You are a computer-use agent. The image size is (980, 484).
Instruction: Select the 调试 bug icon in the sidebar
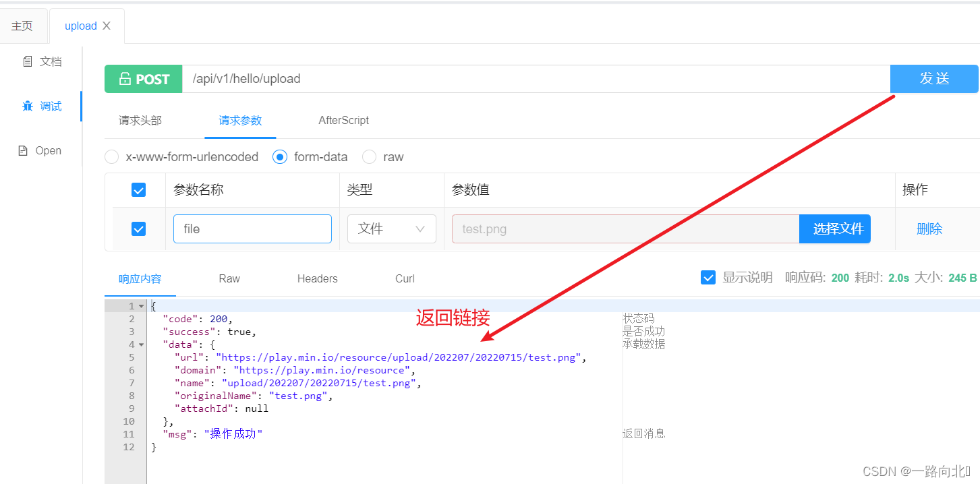click(x=27, y=106)
